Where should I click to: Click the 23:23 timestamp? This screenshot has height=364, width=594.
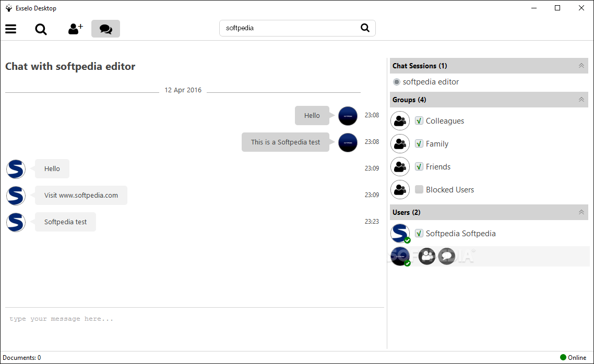(372, 221)
